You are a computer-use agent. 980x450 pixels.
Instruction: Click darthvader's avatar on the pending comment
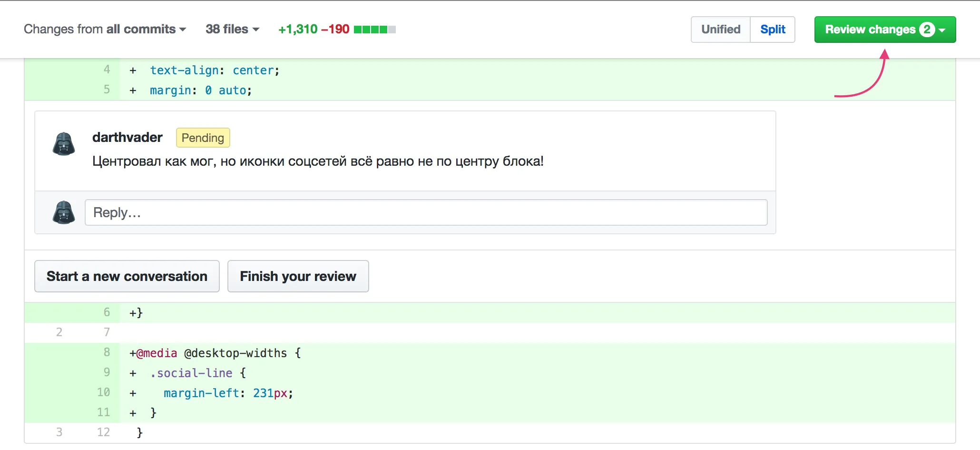coord(64,144)
